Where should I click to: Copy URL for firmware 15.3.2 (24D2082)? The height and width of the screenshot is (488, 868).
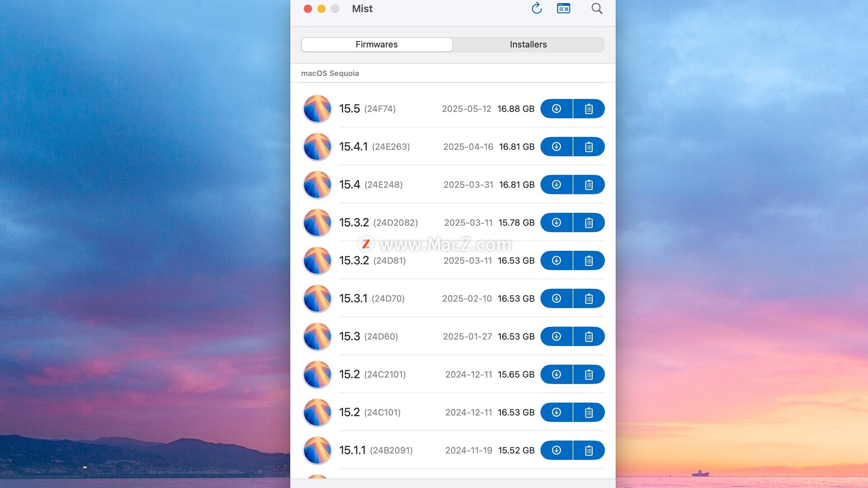589,222
